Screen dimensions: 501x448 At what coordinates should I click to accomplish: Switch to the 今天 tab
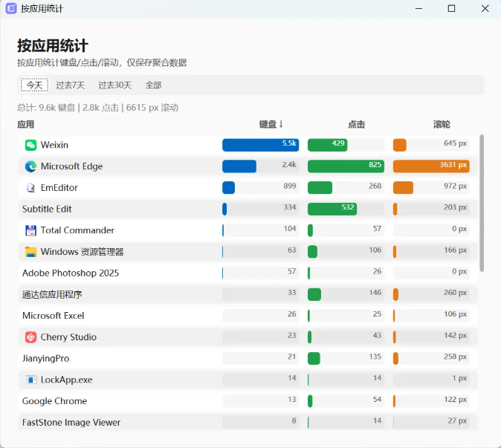[34, 85]
